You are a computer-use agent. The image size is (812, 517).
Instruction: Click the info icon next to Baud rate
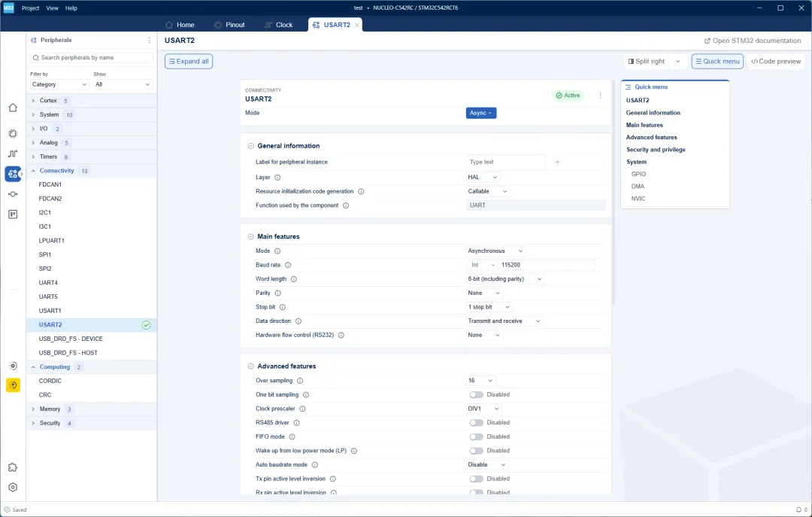[x=288, y=265]
